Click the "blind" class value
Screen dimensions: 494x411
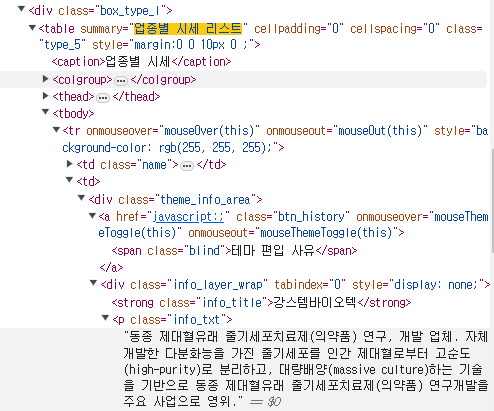pos(204,251)
